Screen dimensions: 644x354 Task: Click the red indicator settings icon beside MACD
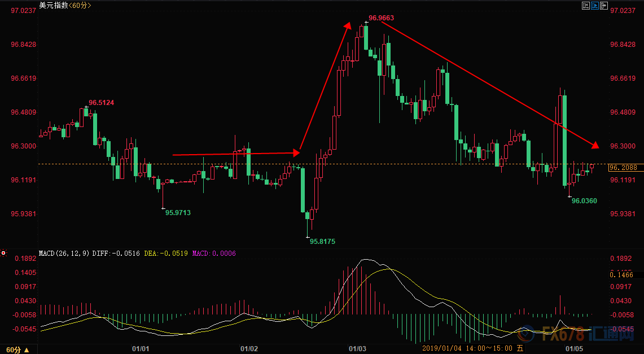[3, 253]
